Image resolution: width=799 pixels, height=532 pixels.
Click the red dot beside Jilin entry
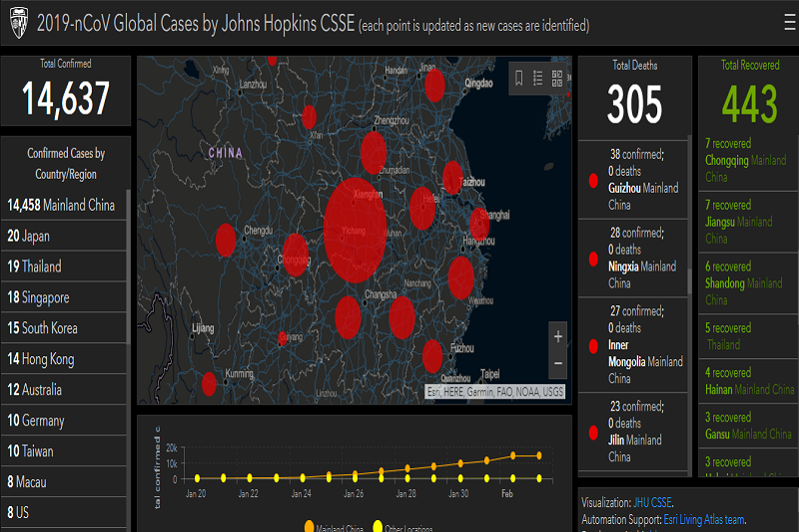[593, 433]
